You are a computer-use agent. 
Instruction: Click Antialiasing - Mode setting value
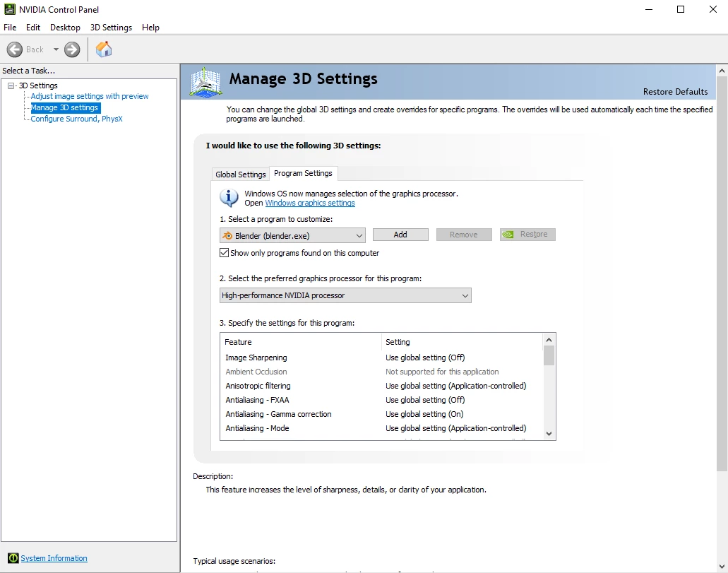[455, 428]
